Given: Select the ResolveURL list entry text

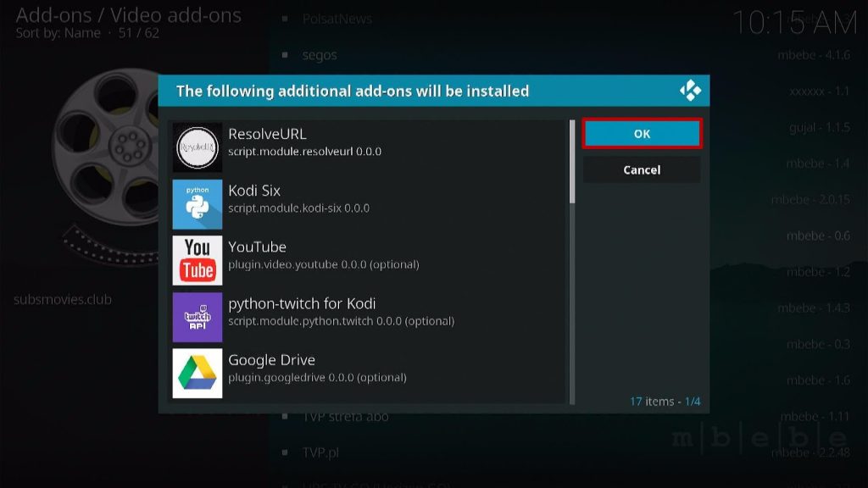Looking at the screenshot, I should 267,134.
